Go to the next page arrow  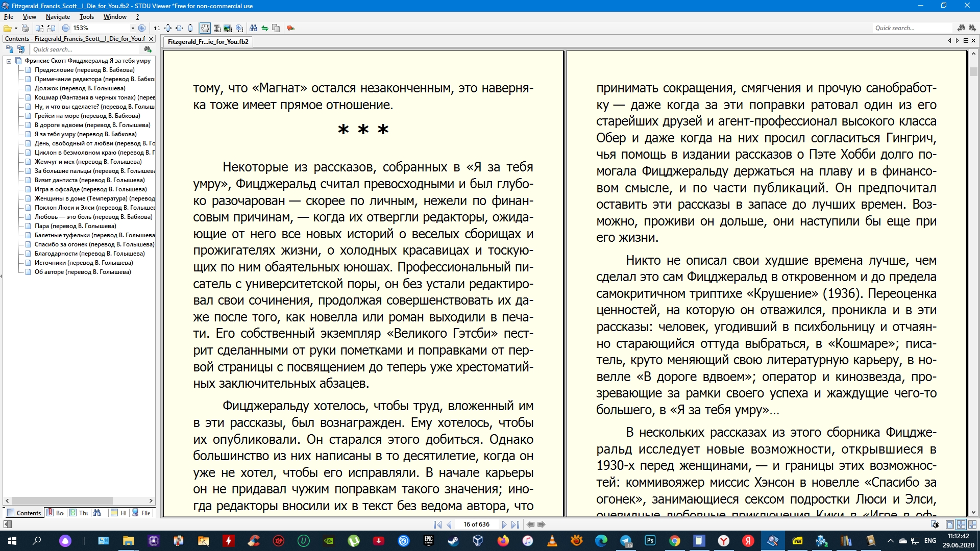[504, 524]
